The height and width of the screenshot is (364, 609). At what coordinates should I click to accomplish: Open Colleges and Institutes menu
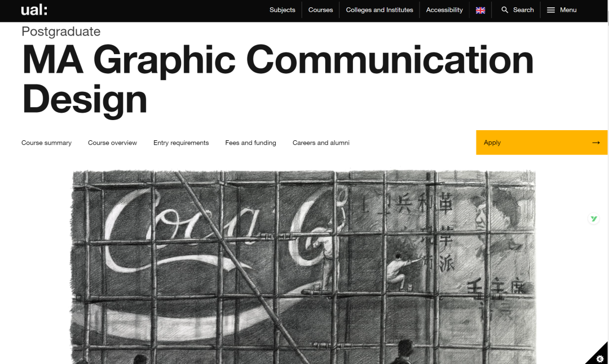pyautogui.click(x=379, y=10)
